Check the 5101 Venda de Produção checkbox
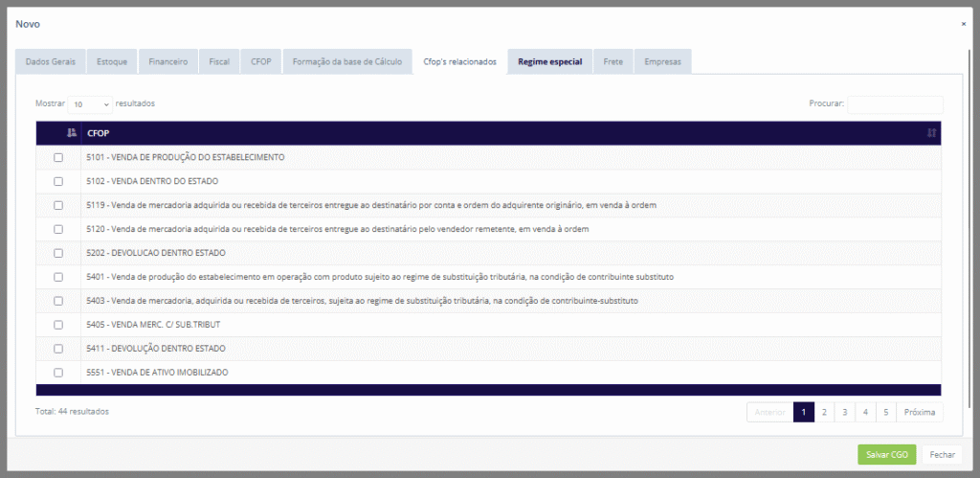The width and height of the screenshot is (980, 478). pos(58,157)
